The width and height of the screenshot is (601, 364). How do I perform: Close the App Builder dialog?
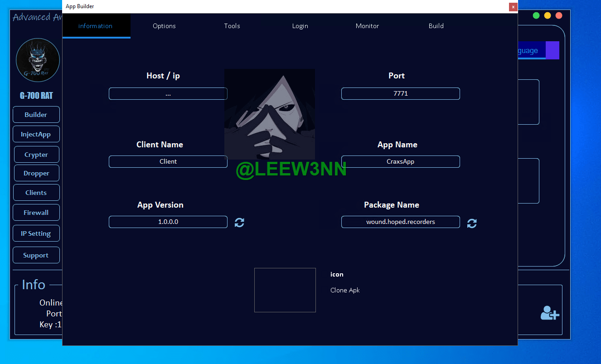pos(513,7)
